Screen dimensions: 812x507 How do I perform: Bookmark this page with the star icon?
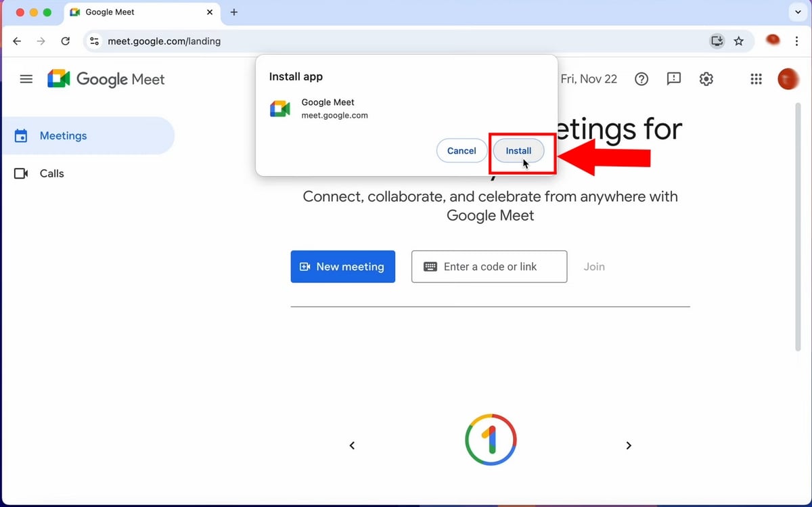(739, 41)
